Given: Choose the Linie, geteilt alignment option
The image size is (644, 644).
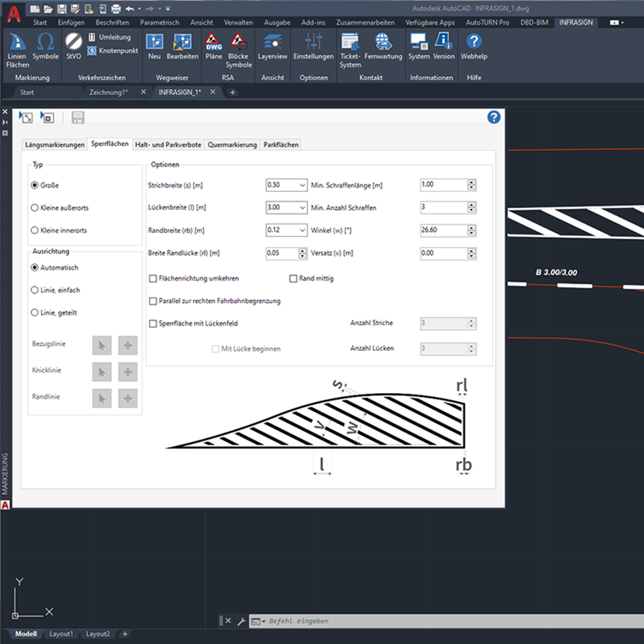Looking at the screenshot, I should pos(35,313).
